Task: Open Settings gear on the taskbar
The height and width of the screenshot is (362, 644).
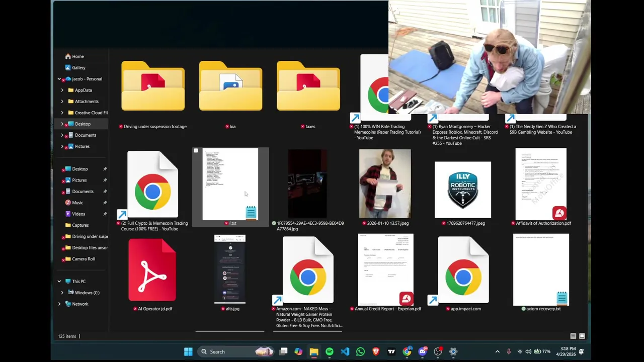Action: click(453, 352)
